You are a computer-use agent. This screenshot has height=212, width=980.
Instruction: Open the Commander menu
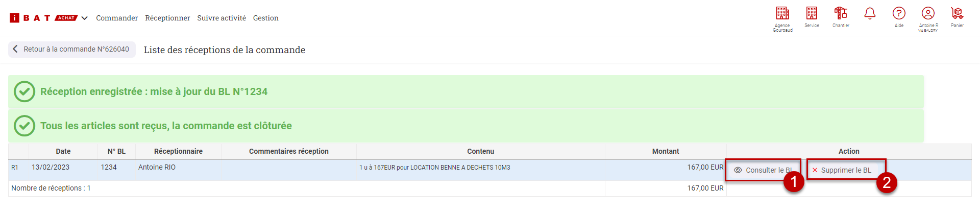117,18
